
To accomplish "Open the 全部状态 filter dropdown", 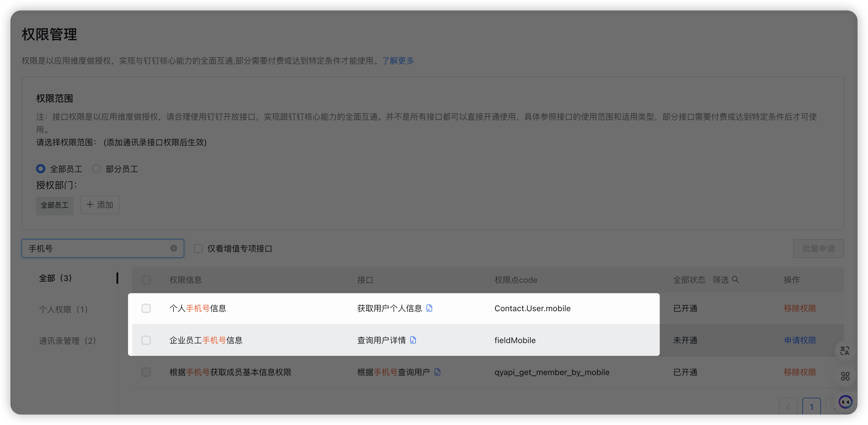I will (689, 280).
